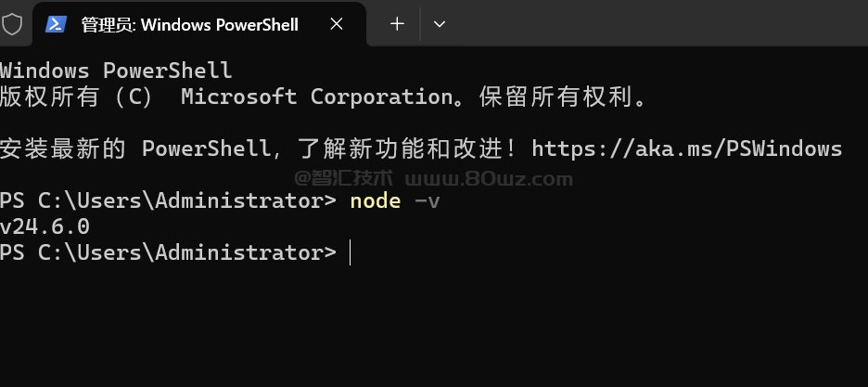Click the gray -v flag text
868x387 pixels.
[x=427, y=200]
